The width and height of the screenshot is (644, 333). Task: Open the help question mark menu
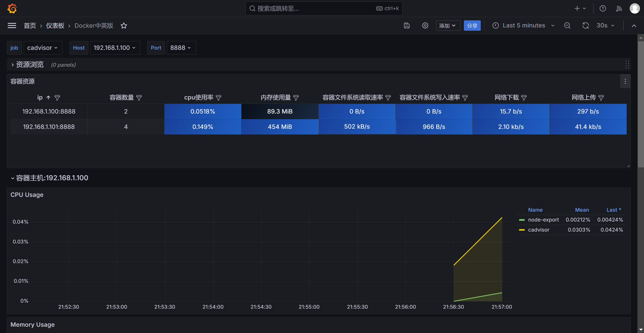(x=603, y=9)
